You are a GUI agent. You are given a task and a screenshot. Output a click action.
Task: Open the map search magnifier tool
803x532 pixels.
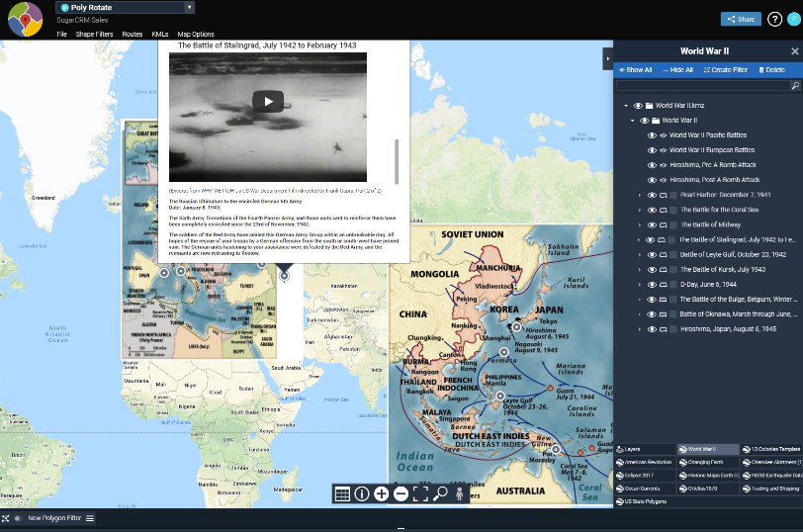click(440, 494)
